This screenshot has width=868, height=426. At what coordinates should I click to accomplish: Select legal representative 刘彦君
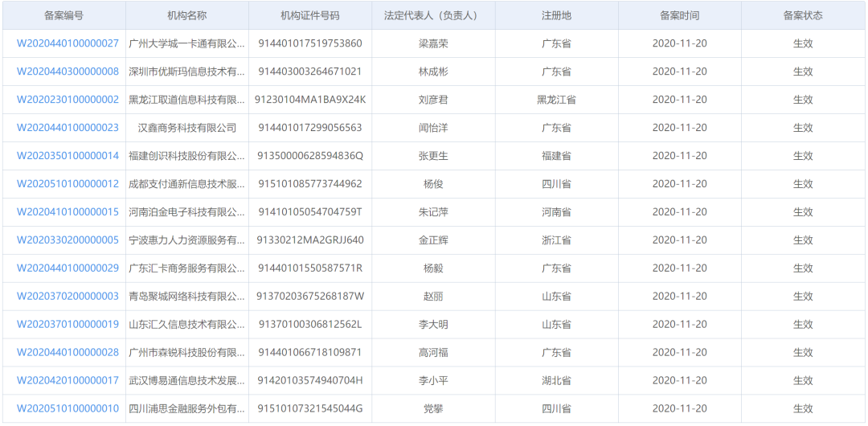click(433, 100)
